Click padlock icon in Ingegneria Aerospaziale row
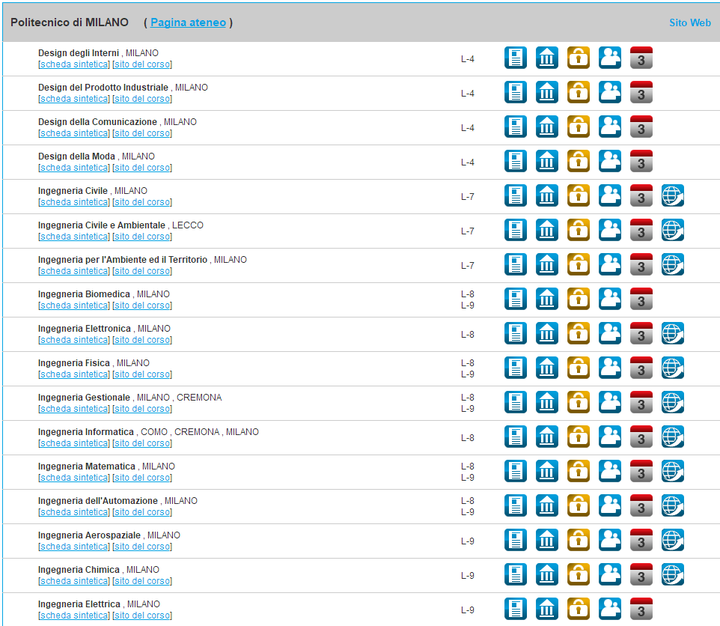Screen dimensions: 720x626 point(579,540)
